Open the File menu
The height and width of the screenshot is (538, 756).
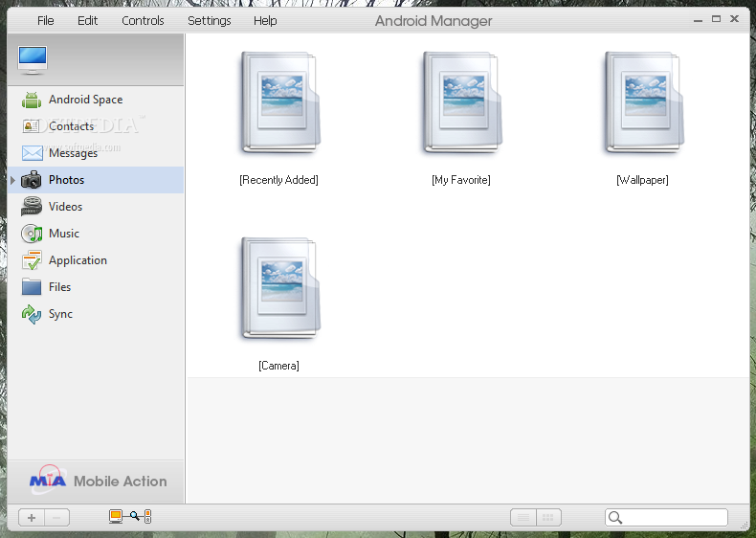45,21
